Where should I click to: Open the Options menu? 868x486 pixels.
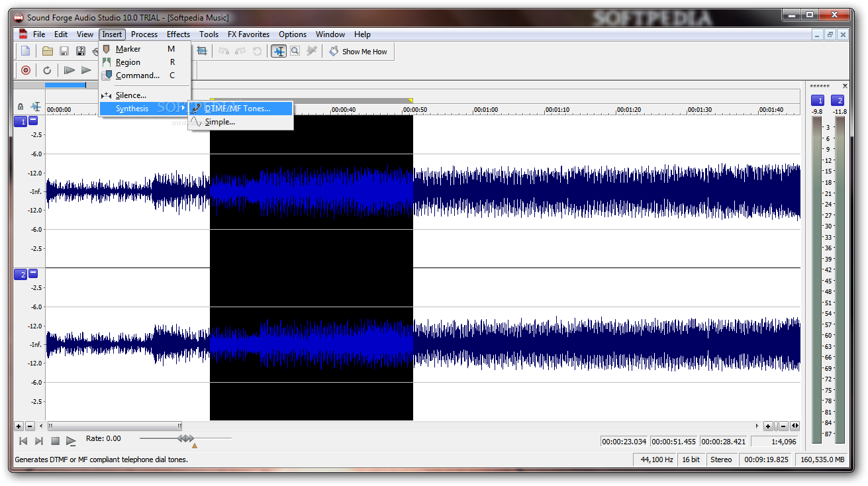click(293, 34)
